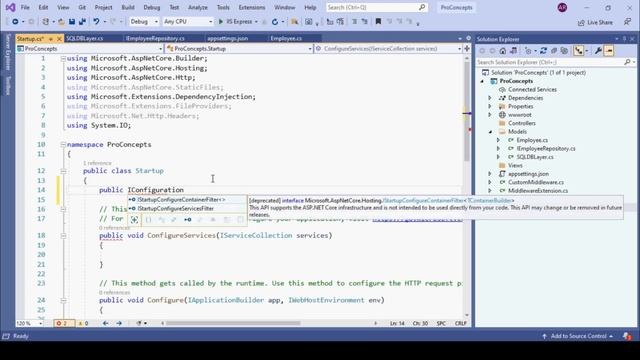This screenshot has width=640, height=360.
Task: Click the Navigate Backward icon in toolbar
Action: pos(15,22)
